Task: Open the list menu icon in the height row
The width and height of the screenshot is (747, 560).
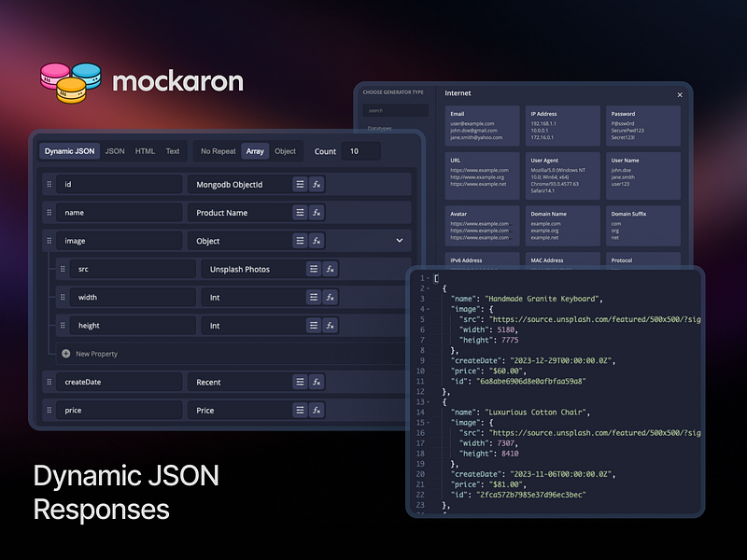Action: coord(314,326)
